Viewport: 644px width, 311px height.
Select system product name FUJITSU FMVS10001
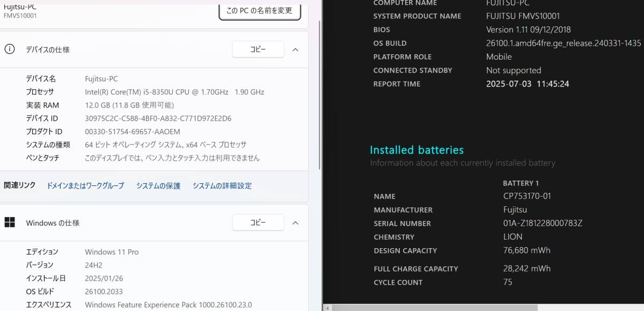click(523, 16)
